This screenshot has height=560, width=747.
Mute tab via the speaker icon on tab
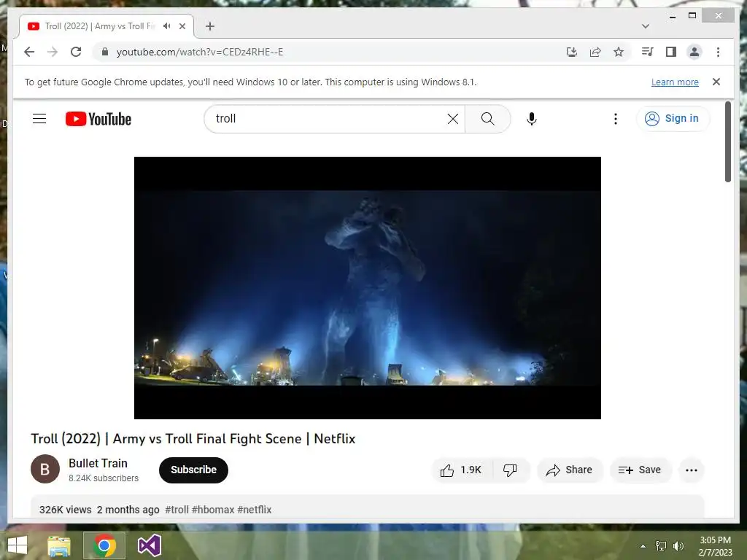click(x=167, y=26)
